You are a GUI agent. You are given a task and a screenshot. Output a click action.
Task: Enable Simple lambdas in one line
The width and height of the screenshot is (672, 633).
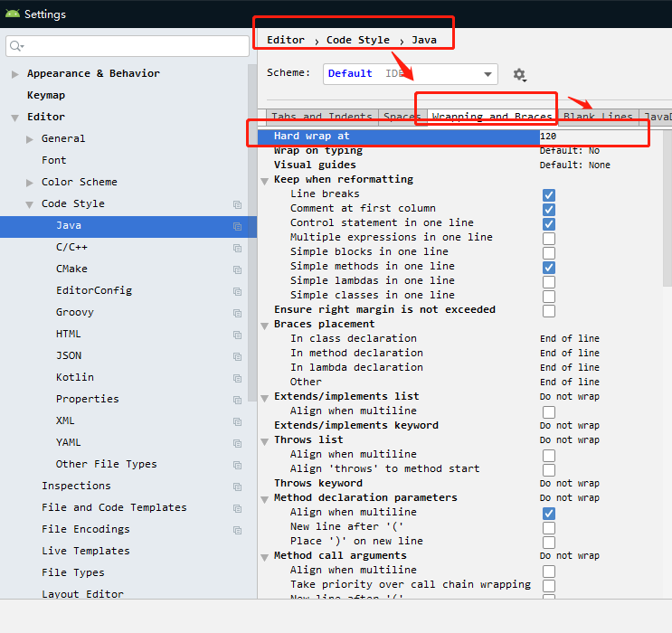[549, 282]
